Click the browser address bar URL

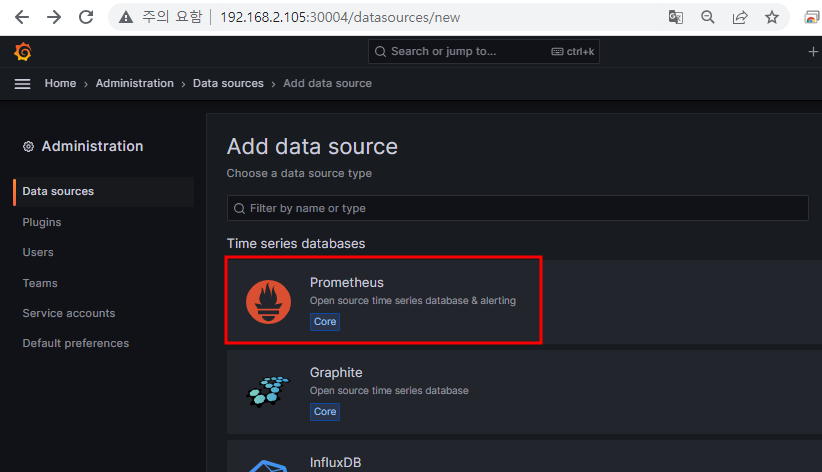tap(340, 17)
